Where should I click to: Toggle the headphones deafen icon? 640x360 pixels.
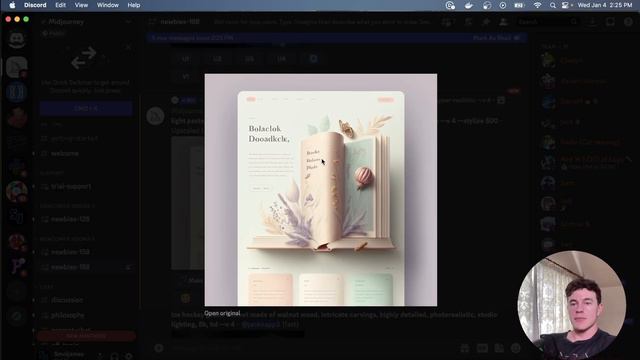(115, 356)
